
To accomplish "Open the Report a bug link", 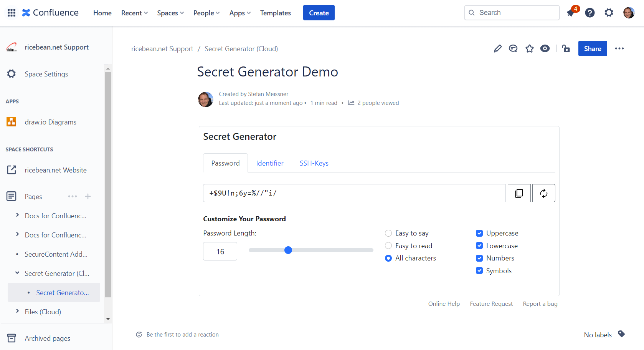I will click(540, 304).
